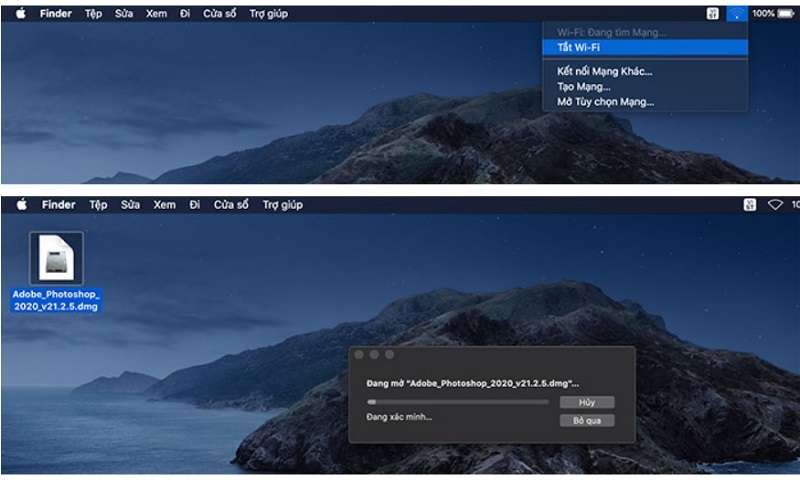
Task: Click the verification progress bar in the dialog
Action: click(x=458, y=402)
